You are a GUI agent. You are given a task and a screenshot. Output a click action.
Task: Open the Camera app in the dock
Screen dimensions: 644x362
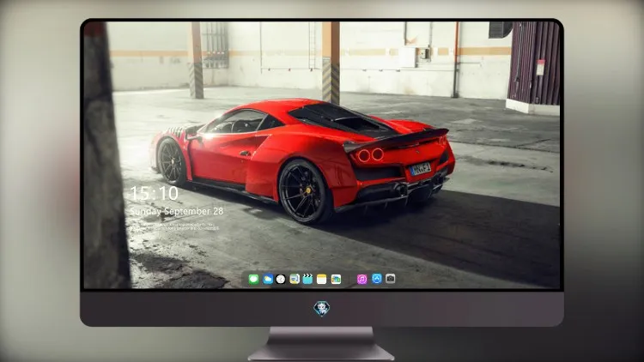click(391, 279)
